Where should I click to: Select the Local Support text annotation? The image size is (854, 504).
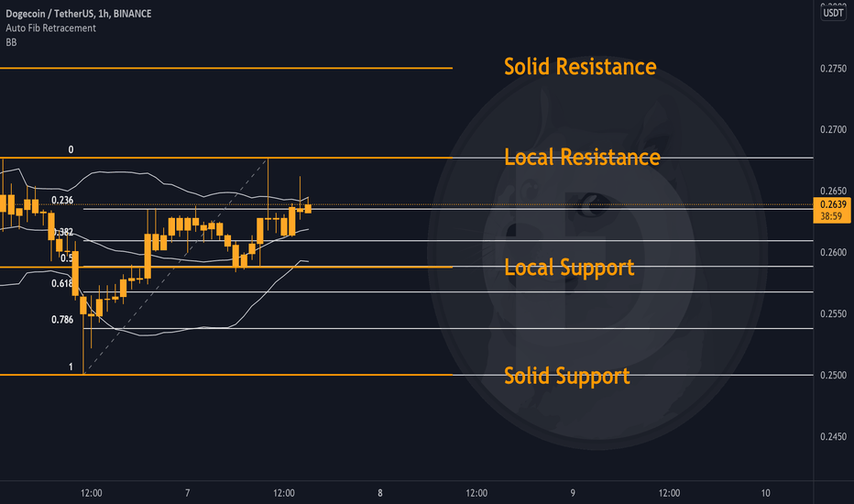pos(569,268)
